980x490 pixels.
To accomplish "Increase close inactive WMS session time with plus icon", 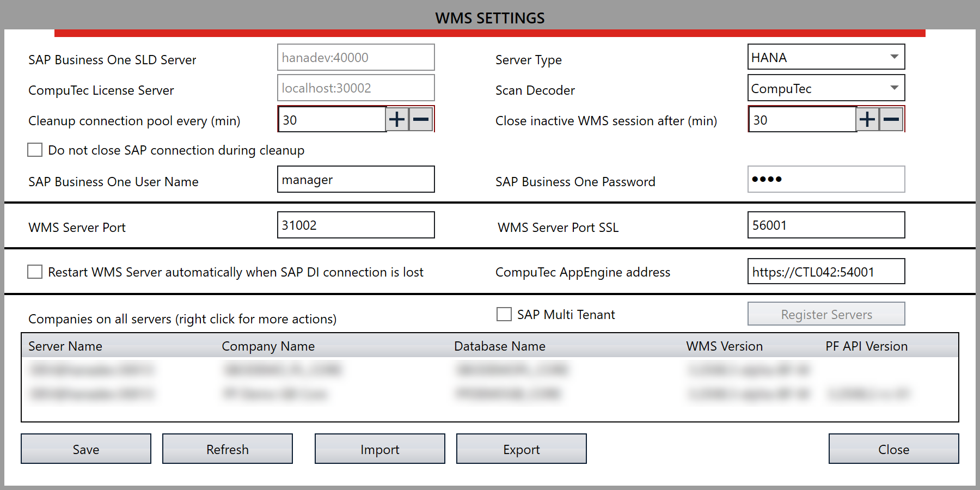I will tap(867, 119).
